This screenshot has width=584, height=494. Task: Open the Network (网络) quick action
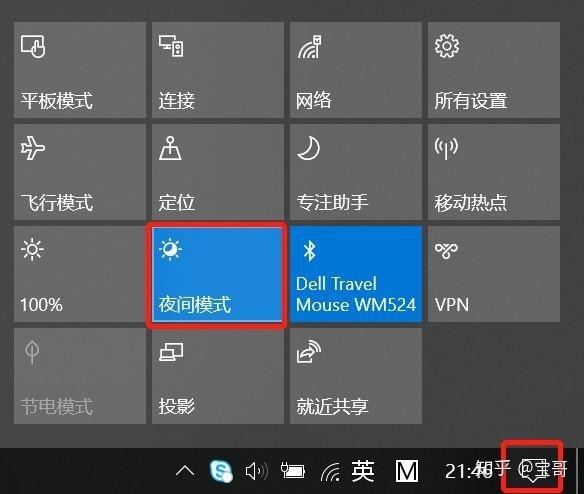(356, 70)
